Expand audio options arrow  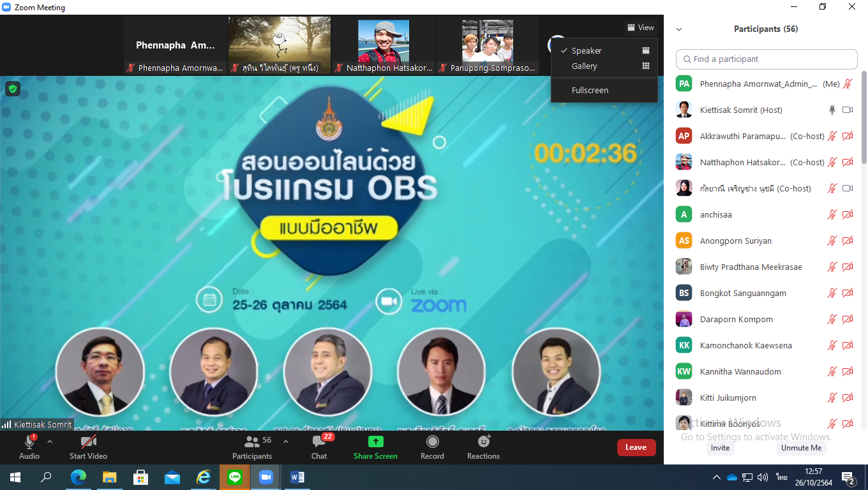tap(50, 442)
